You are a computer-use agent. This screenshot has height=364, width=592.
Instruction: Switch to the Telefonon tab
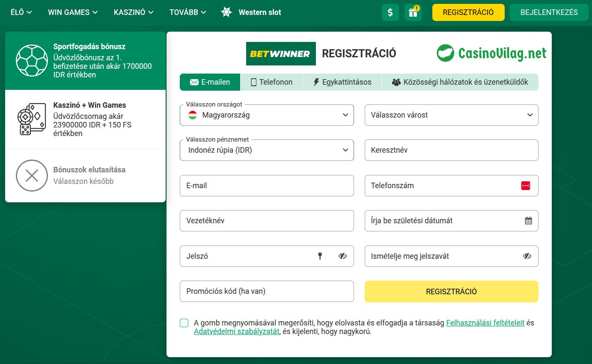(271, 82)
